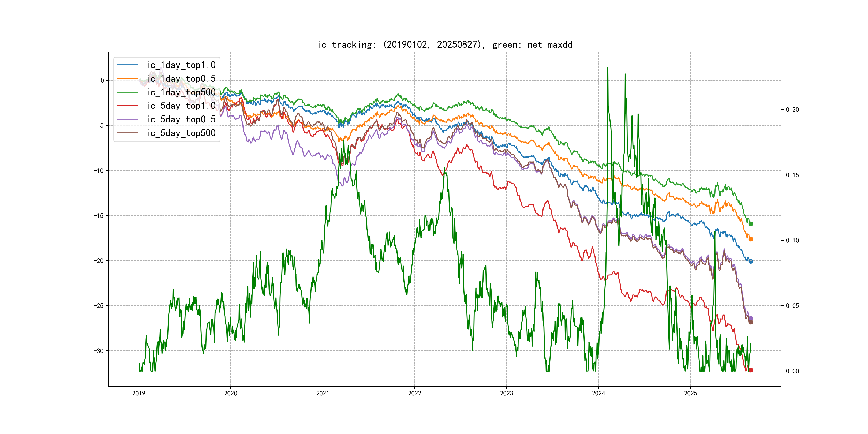Click the 2025 x-axis year label
This screenshot has height=434, width=868.
[x=690, y=393]
